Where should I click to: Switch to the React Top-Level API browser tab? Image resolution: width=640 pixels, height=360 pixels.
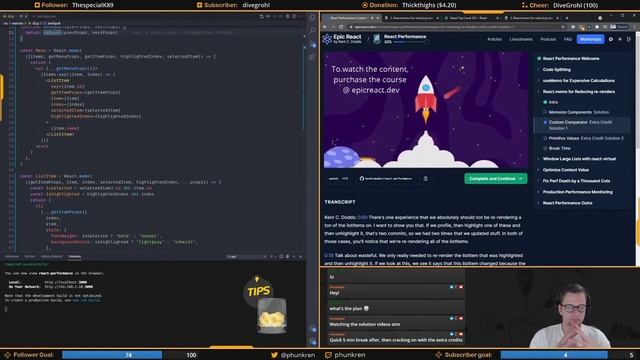click(x=471, y=18)
